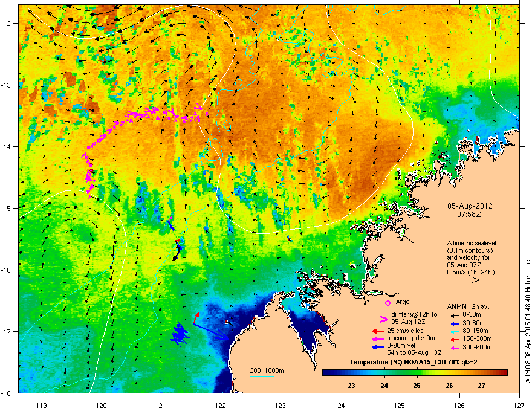Click the -16 latitude axis label

[x=7, y=270]
